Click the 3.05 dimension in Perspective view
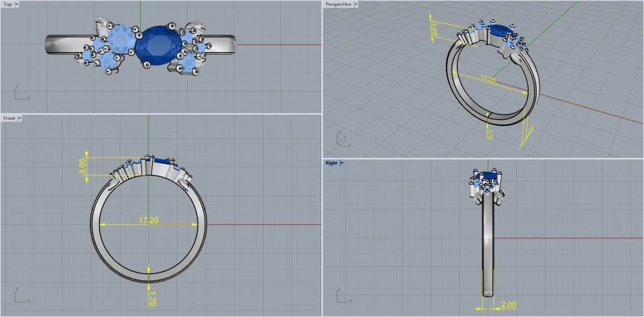This screenshot has width=644, height=317. [435, 29]
